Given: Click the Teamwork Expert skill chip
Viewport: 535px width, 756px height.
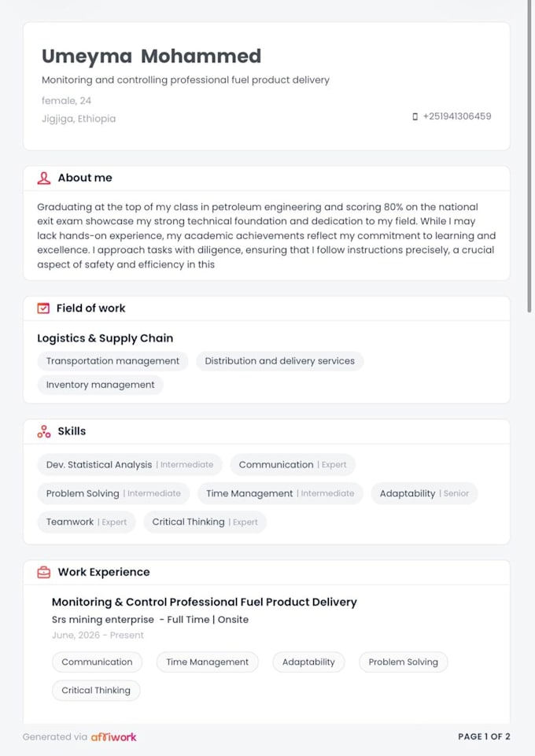Looking at the screenshot, I should coord(87,522).
